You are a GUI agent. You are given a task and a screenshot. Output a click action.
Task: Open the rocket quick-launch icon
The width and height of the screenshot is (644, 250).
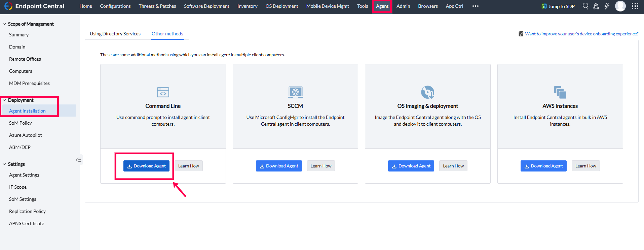[x=596, y=6]
